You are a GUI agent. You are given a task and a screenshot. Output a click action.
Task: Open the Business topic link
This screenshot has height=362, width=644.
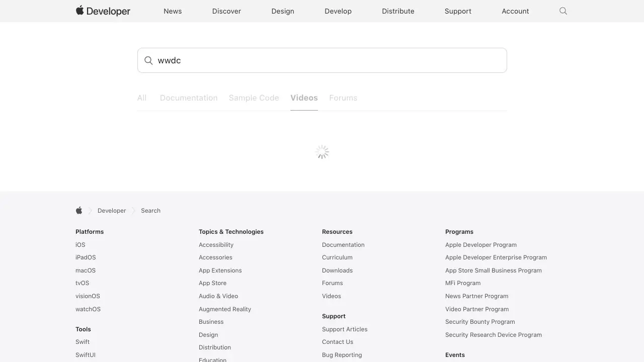point(211,322)
